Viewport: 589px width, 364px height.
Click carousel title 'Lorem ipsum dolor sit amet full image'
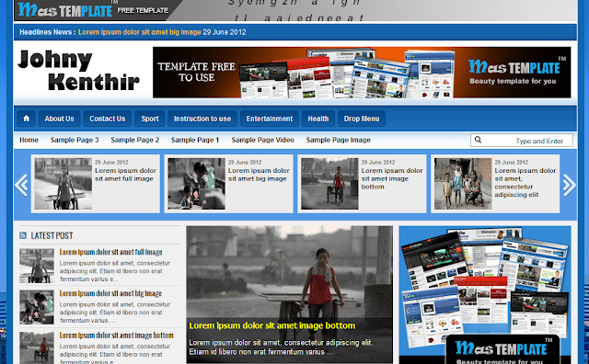point(125,175)
